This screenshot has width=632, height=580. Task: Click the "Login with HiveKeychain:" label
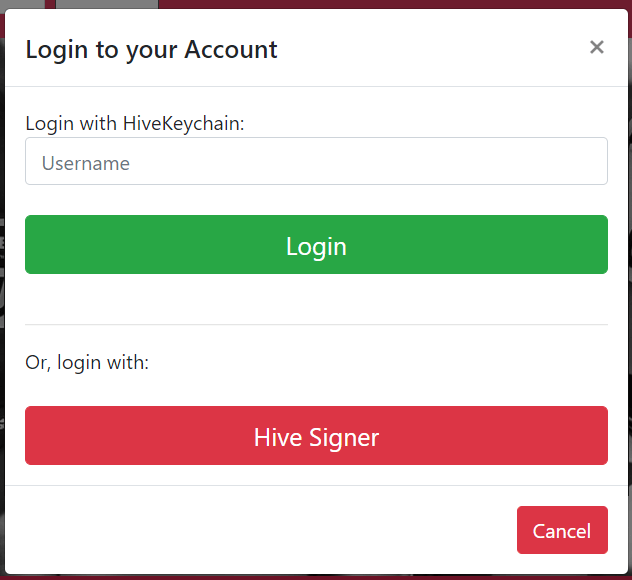(x=135, y=123)
